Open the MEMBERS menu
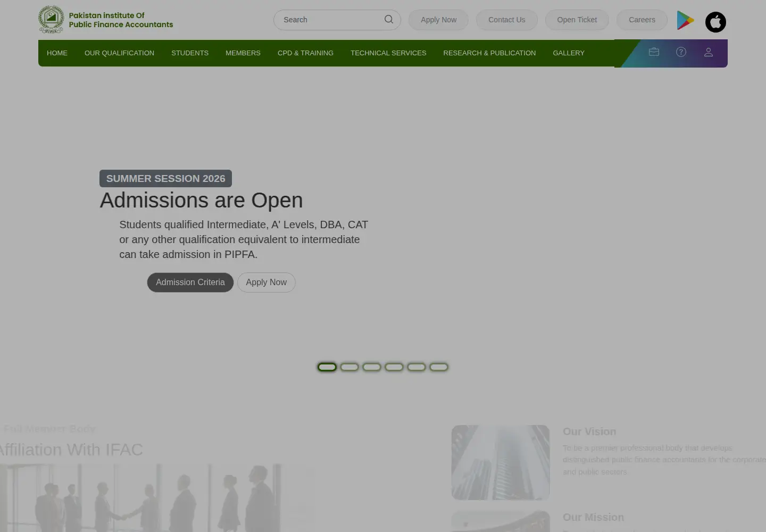The width and height of the screenshot is (766, 532). (243, 53)
